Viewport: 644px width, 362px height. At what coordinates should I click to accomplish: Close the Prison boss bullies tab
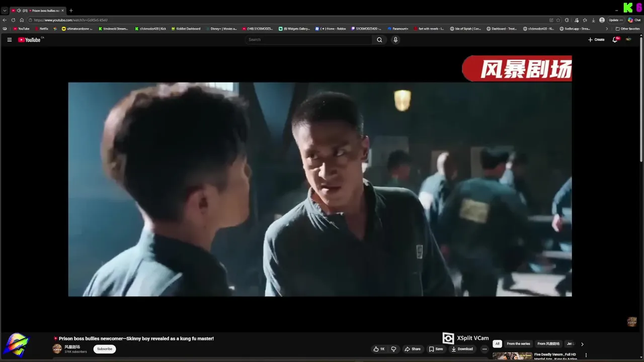[63, 11]
